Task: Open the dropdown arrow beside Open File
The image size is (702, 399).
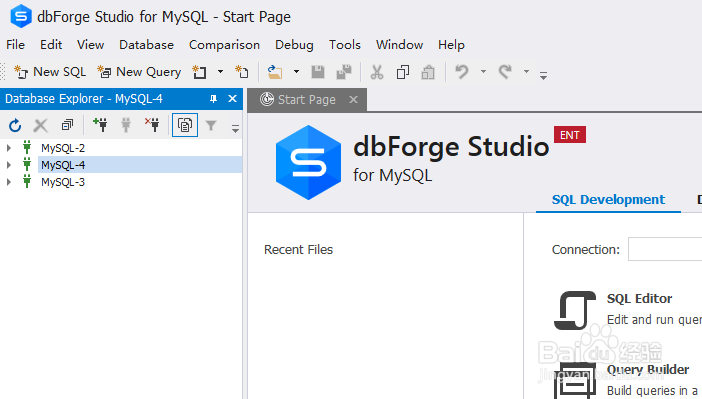Action: [x=296, y=72]
